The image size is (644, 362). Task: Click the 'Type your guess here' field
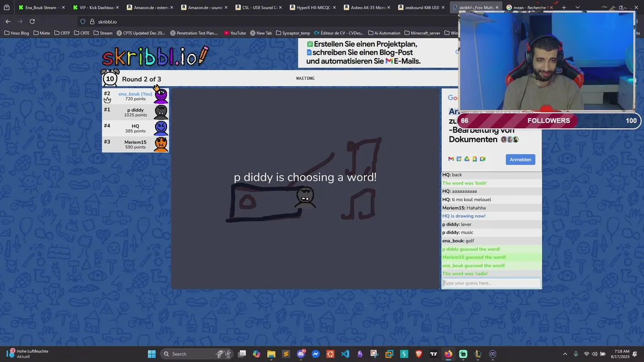[x=491, y=283]
